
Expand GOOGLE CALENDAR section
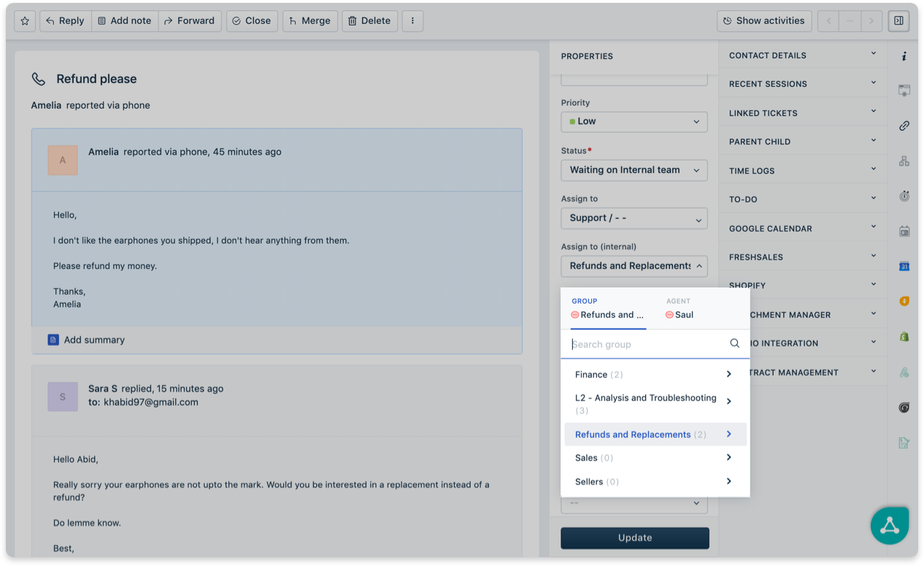(x=803, y=228)
